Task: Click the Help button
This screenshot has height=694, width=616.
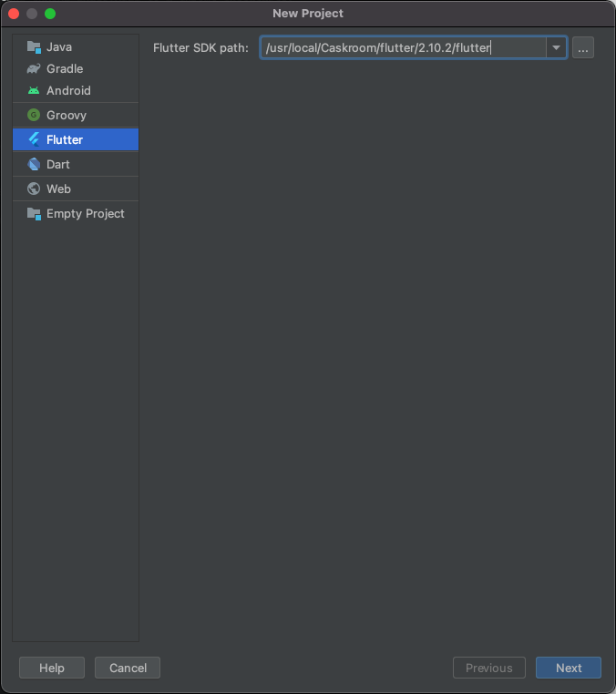Action: pos(52,668)
